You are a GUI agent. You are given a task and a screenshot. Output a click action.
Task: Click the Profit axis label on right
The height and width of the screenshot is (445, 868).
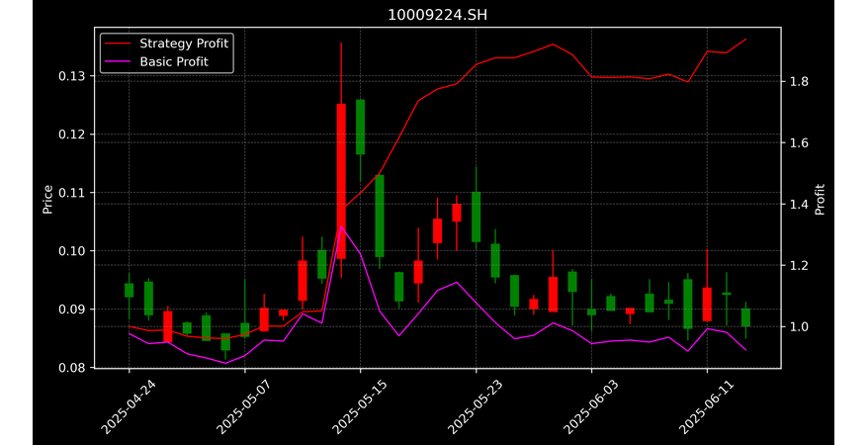click(820, 199)
